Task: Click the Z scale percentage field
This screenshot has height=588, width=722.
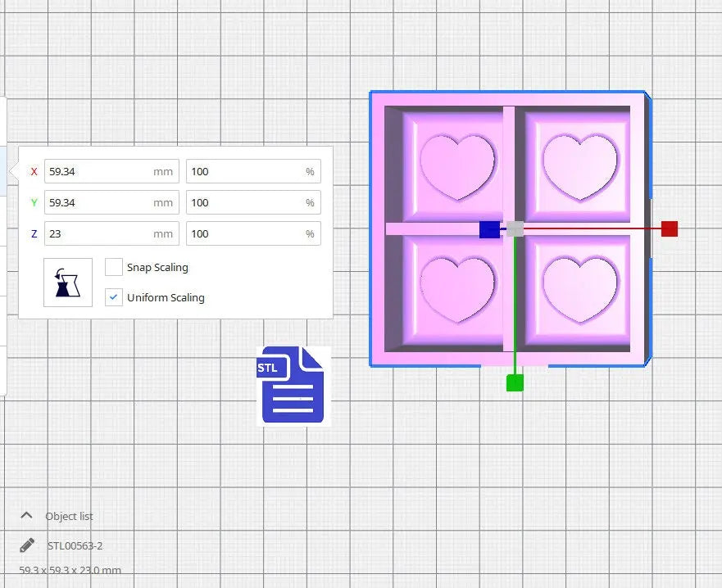Action: tap(246, 233)
